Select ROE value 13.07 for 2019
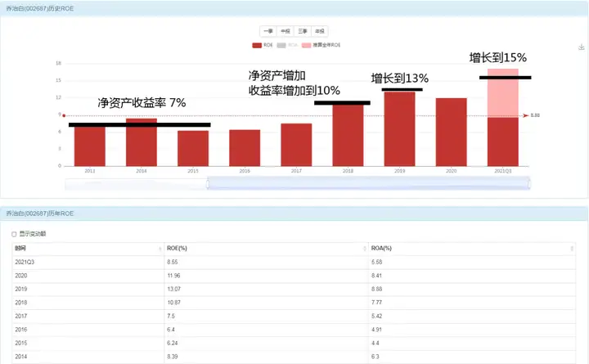This screenshot has height=364, width=589. coord(173,289)
